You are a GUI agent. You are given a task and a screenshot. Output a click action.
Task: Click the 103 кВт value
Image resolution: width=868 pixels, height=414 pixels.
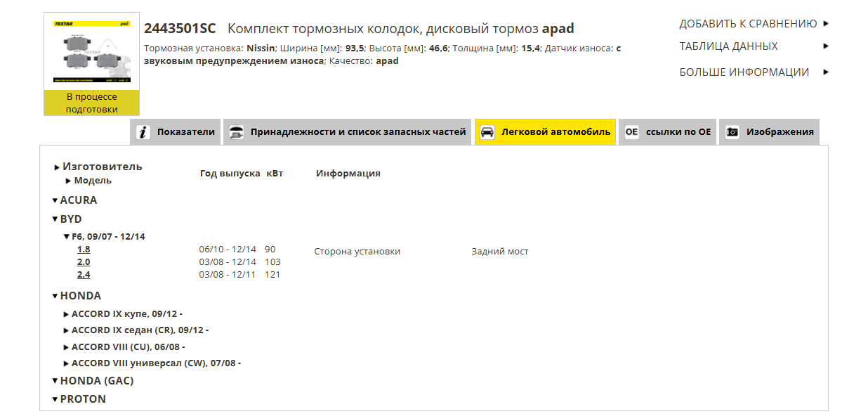click(272, 262)
